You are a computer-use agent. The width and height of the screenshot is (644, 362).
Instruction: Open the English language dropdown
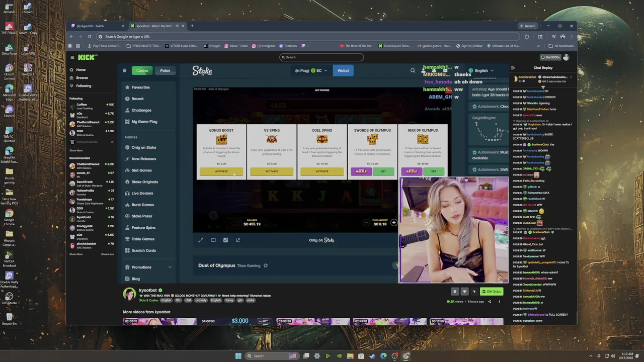(x=481, y=70)
